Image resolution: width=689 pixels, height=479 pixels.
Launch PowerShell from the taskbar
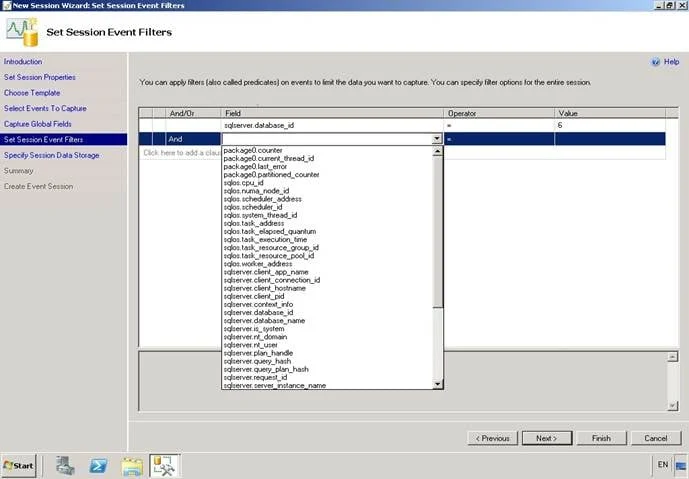(x=98, y=465)
